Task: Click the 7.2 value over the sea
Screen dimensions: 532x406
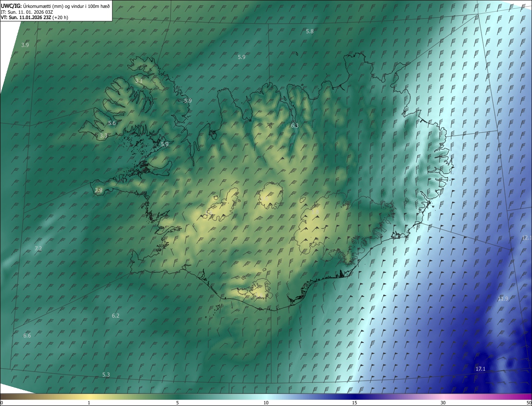Action: [38, 249]
